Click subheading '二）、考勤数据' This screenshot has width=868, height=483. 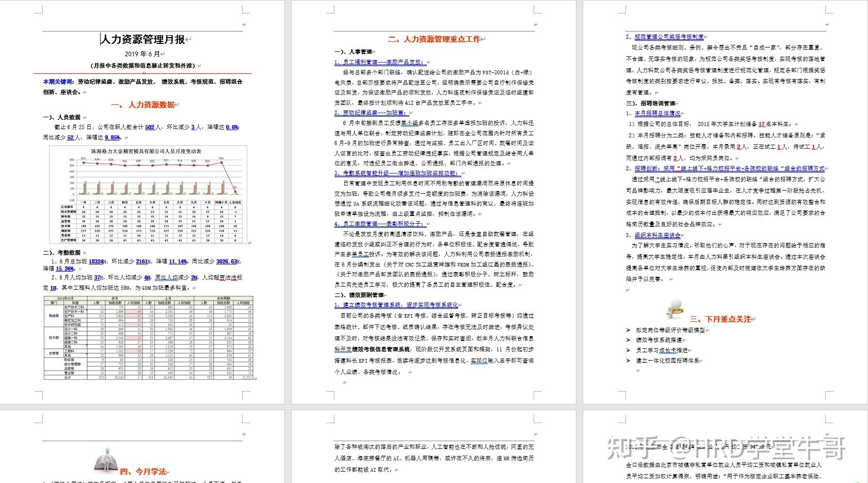[61, 253]
